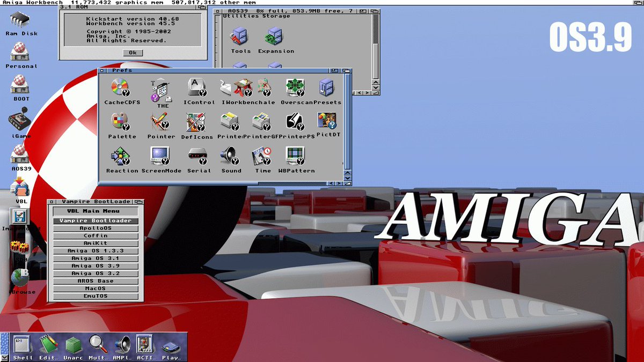
Task: Choose Amiga OS 1.3.3 entry
Action: point(96,251)
